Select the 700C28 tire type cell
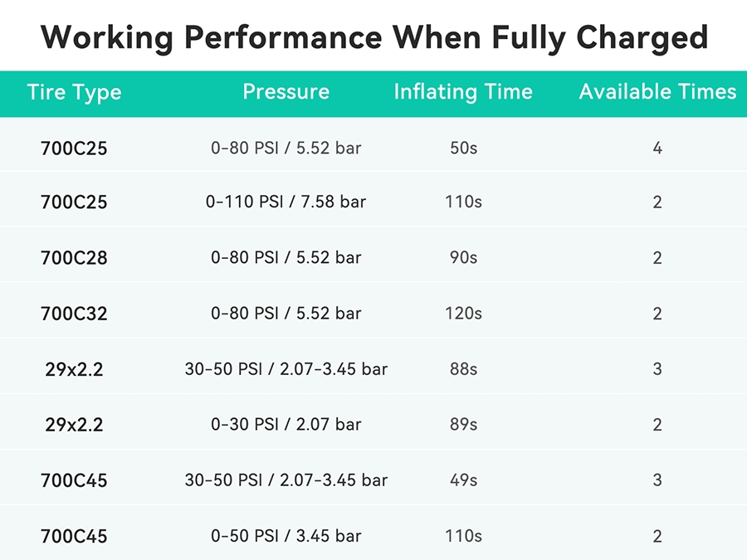 (x=74, y=258)
